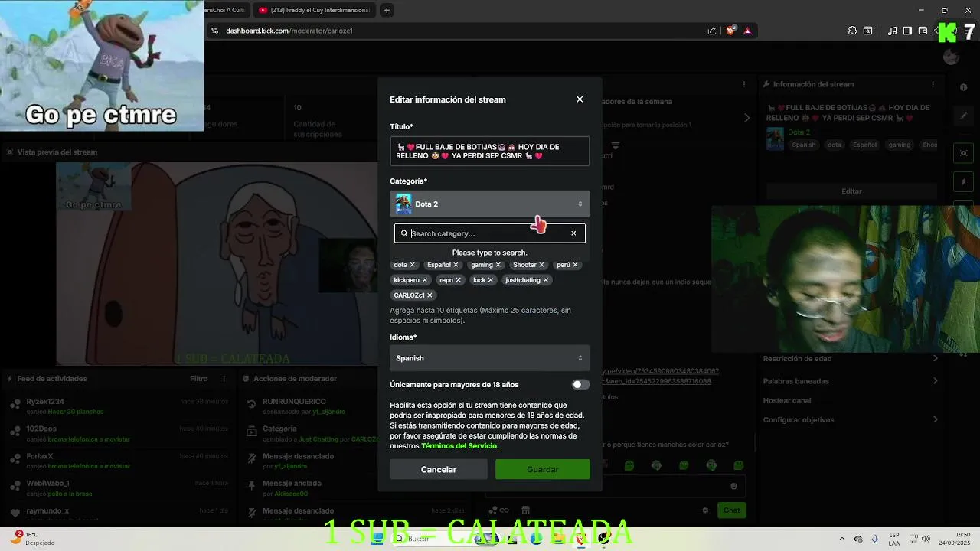
Task: Switch to the Freddy el Cuy browser tab
Action: (x=314, y=10)
